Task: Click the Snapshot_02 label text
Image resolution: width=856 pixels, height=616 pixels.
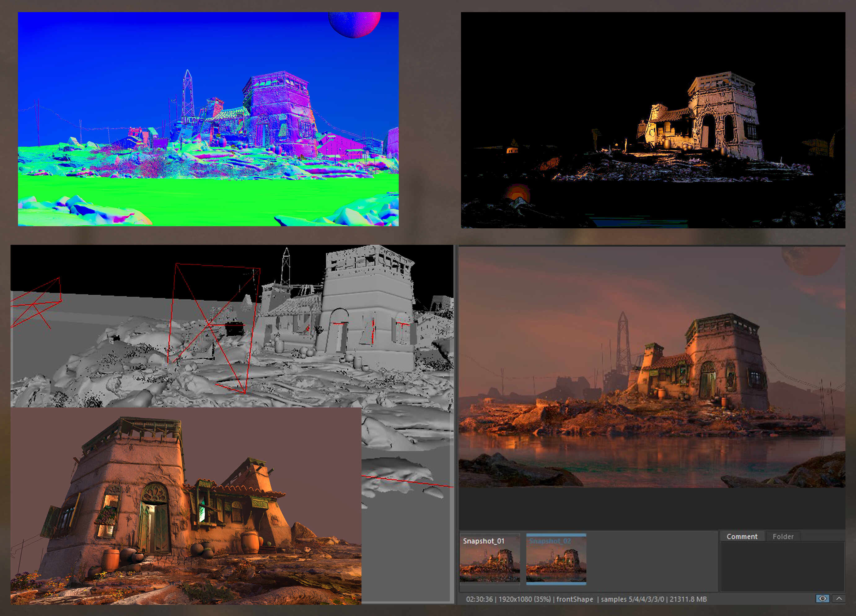Action: (550, 541)
